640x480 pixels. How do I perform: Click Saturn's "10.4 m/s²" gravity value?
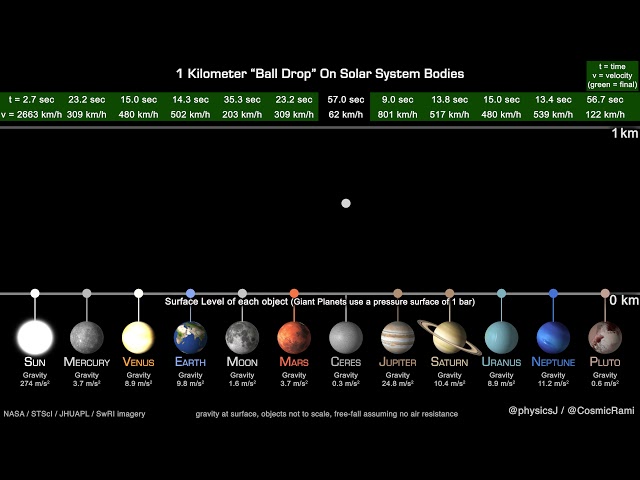pyautogui.click(x=449, y=384)
